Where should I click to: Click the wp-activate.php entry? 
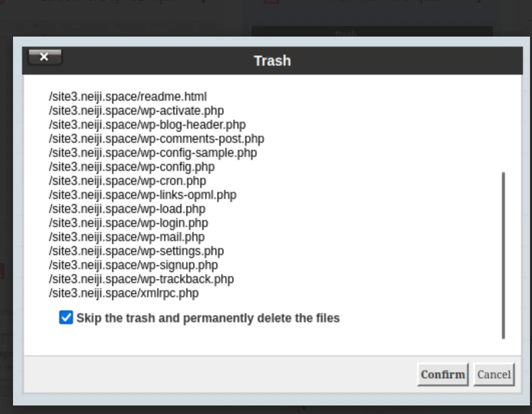point(136,111)
